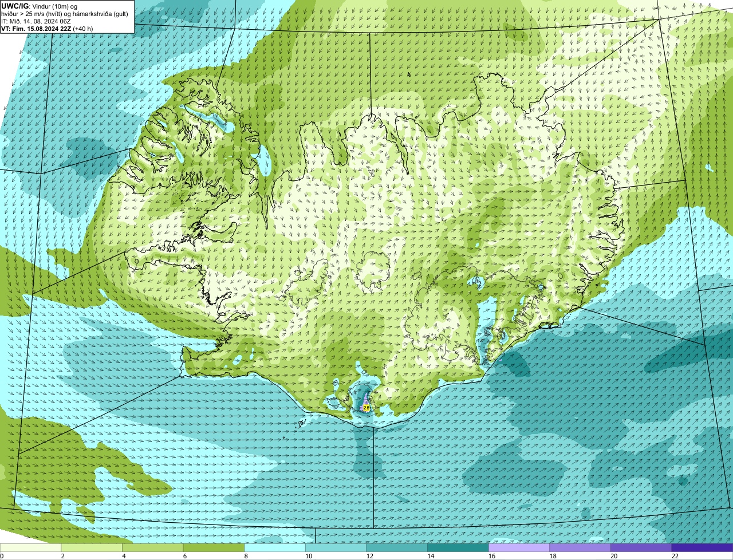The height and width of the screenshot is (560, 733).
Task: Pick the 10–12 m/s light teal swatch
Action: pos(336,547)
